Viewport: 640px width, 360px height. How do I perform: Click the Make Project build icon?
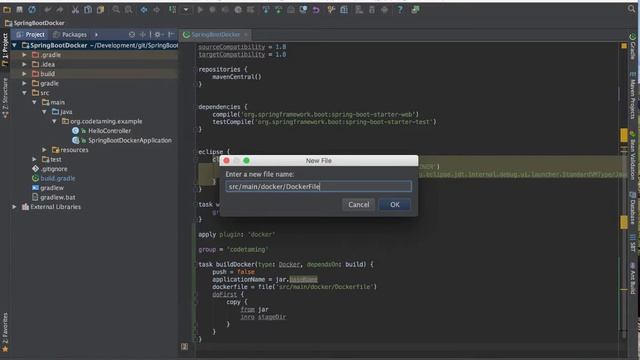172,9
